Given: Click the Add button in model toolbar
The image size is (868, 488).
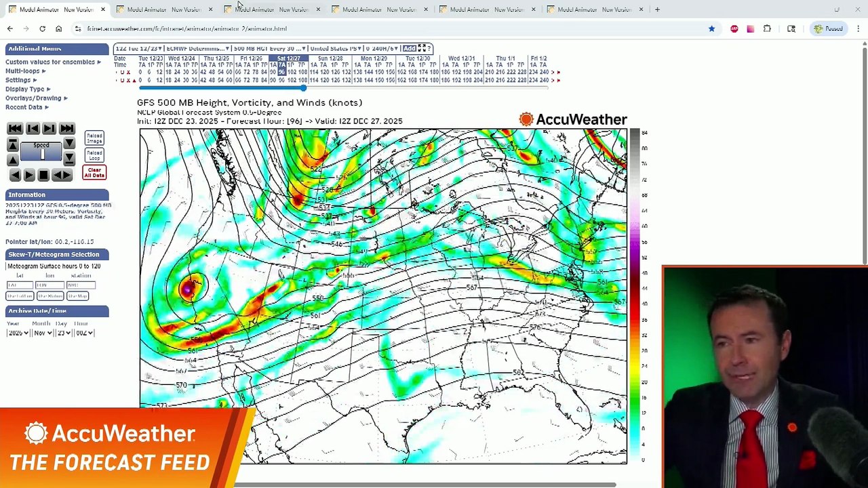Looking at the screenshot, I should (x=409, y=48).
